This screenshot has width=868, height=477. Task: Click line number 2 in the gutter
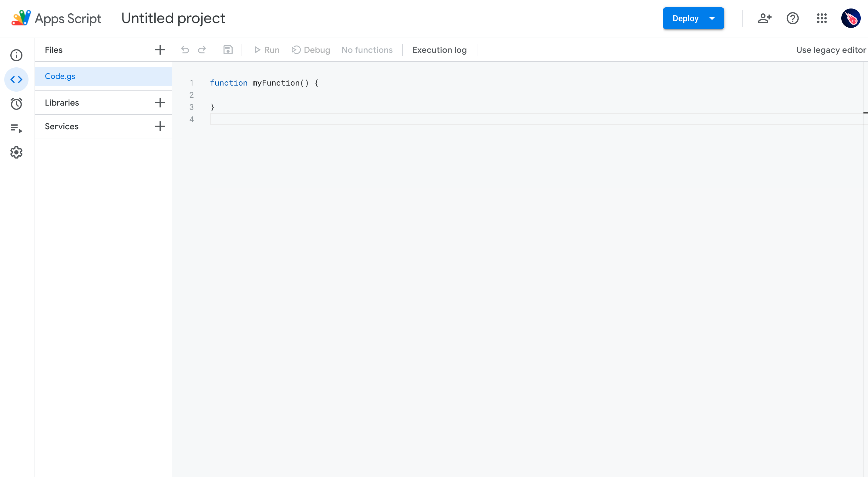191,95
